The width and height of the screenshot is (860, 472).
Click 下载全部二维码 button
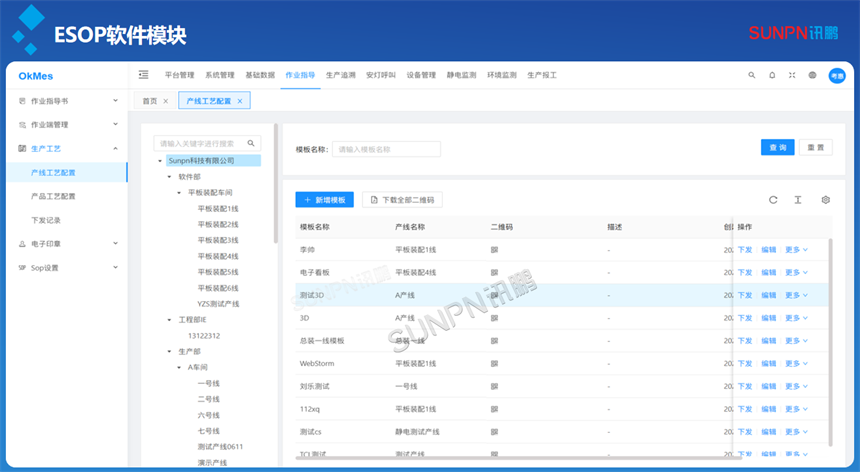click(402, 200)
